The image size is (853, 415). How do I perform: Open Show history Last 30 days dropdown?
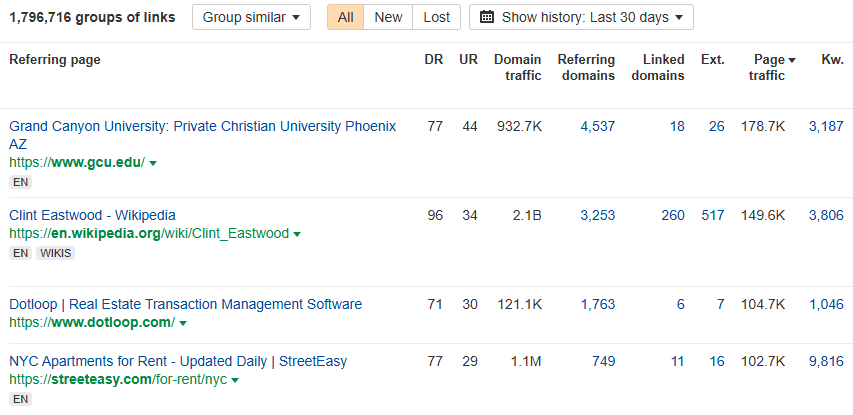581,17
